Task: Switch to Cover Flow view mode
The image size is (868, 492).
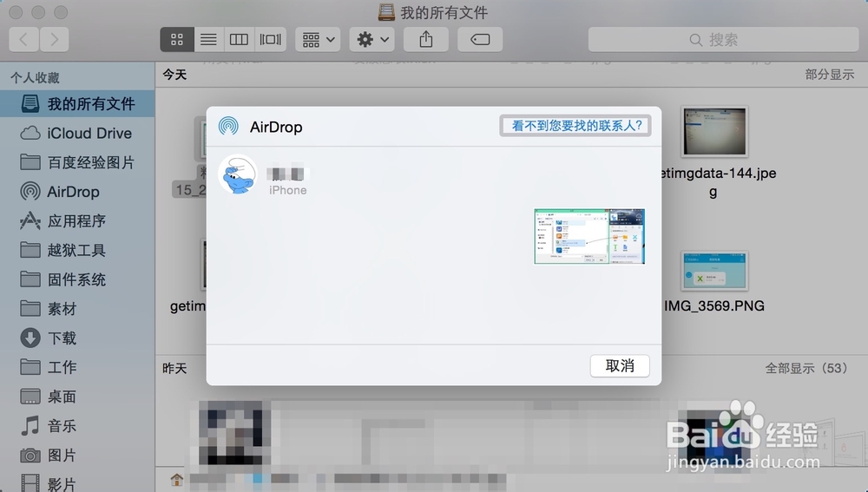Action: pos(271,39)
